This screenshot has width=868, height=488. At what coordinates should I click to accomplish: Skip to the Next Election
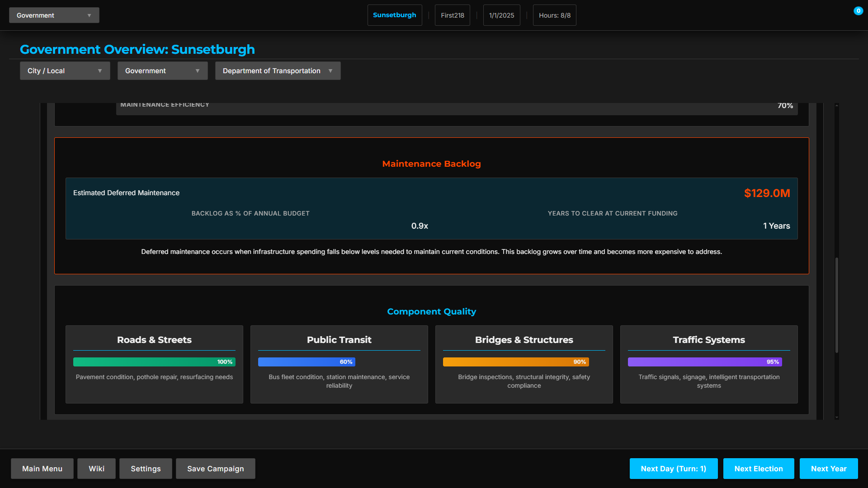758,469
